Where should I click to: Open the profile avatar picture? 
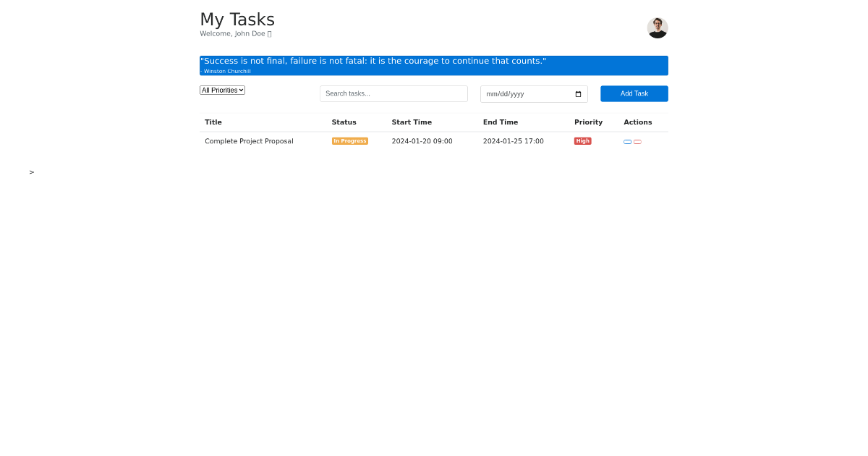(657, 28)
